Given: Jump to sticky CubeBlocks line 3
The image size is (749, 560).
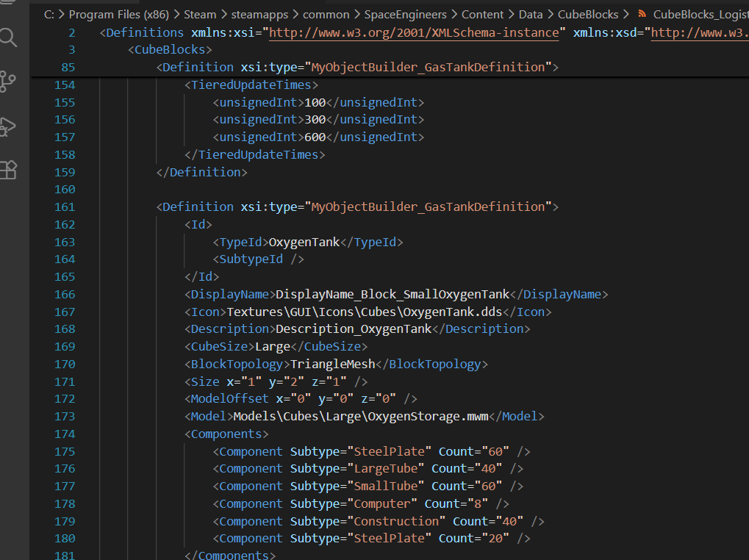Looking at the screenshot, I should click(x=169, y=49).
